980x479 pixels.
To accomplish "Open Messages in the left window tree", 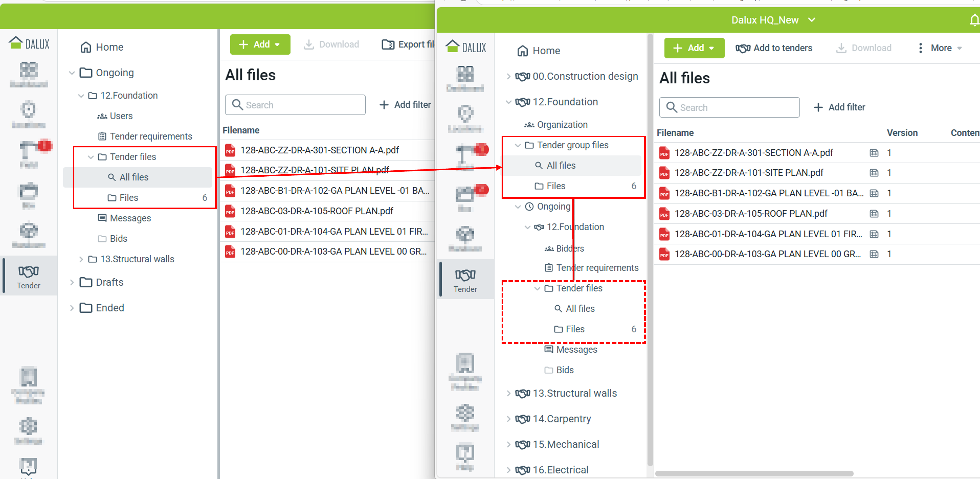I will click(x=125, y=218).
